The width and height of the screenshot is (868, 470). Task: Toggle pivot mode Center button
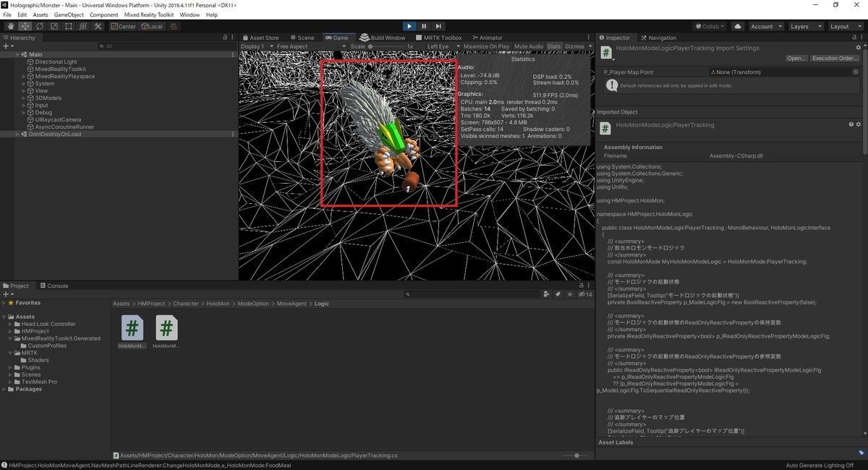[124, 26]
